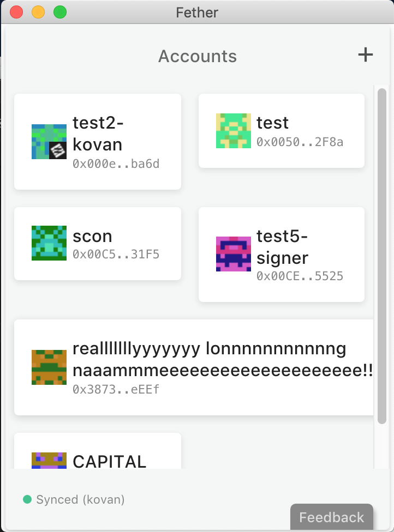
Task: Click the pink test5-signer identicon
Action: pos(234,254)
